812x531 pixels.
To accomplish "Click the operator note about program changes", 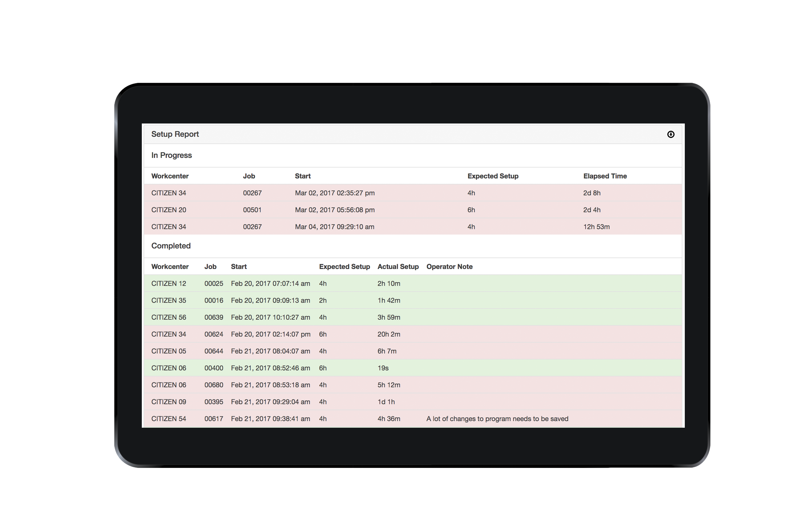I will coord(497,418).
